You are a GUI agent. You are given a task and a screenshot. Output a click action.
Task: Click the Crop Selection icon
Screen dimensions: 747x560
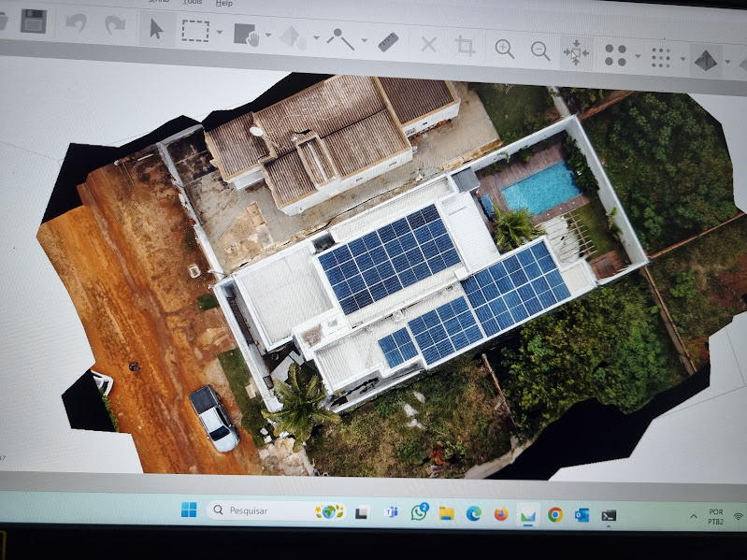click(464, 45)
